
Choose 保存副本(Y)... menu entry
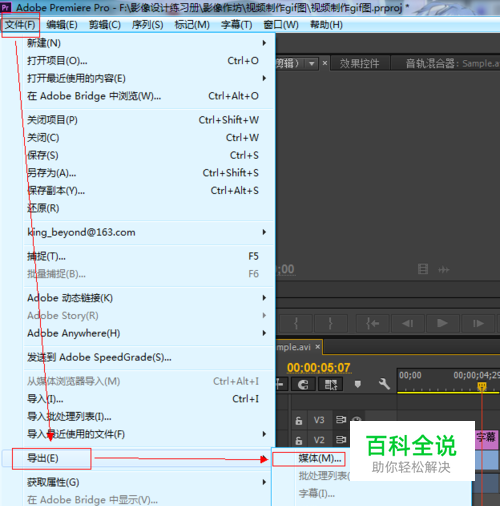pyautogui.click(x=148, y=191)
